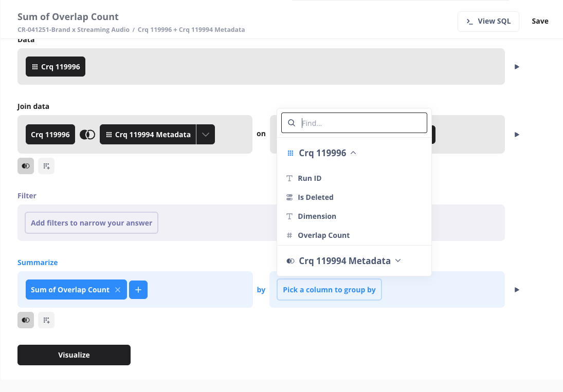Click the custom column icon below the Summarize step
This screenshot has height=392, width=563.
[46, 320]
